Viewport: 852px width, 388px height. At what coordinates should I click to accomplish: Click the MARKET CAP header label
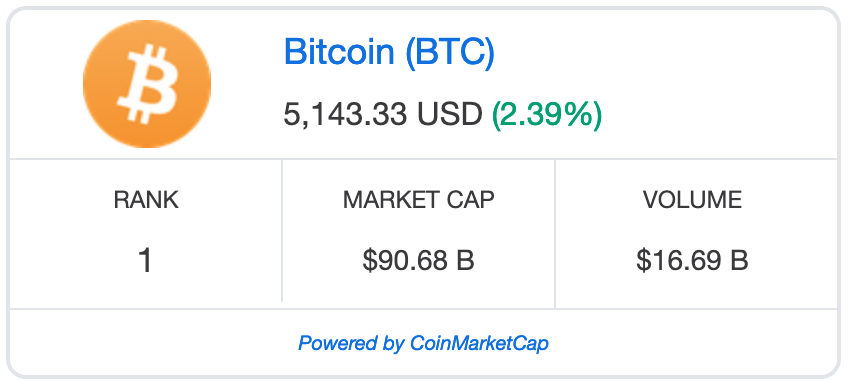click(x=418, y=200)
